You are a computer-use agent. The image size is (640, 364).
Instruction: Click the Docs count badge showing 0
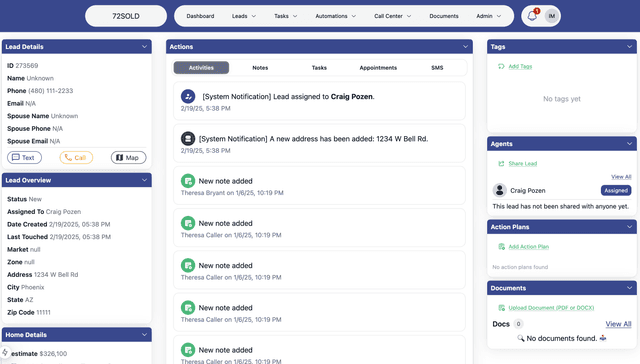pos(518,324)
